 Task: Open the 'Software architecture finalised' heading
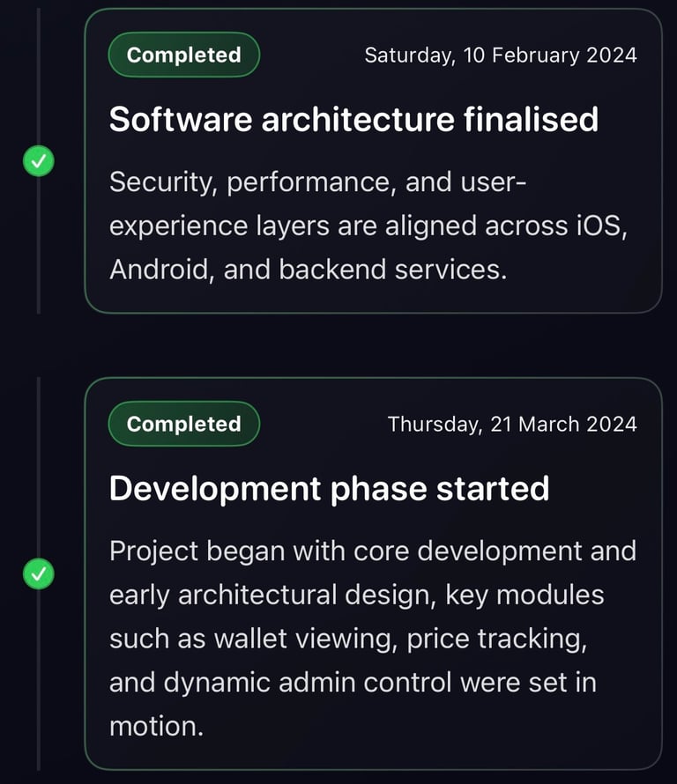coord(353,120)
